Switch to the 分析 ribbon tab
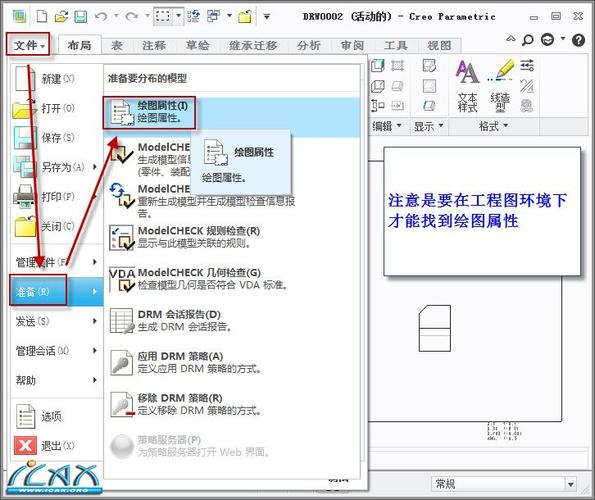Image resolution: width=595 pixels, height=500 pixels. click(309, 46)
